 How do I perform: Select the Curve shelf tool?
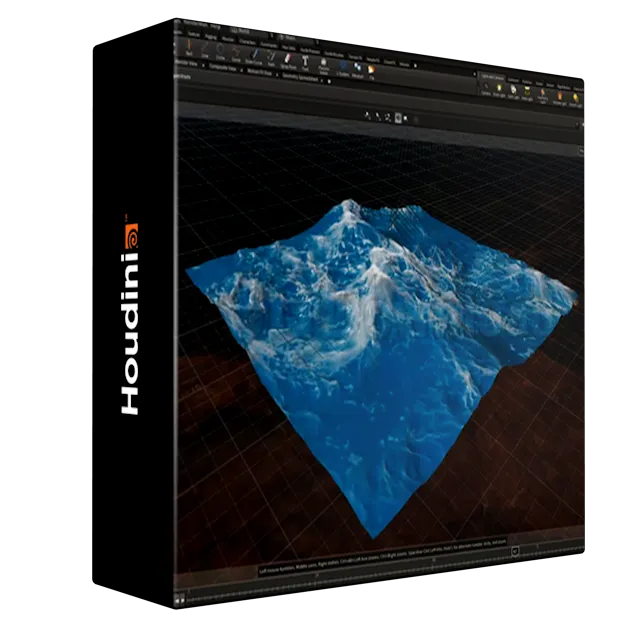pos(236,56)
